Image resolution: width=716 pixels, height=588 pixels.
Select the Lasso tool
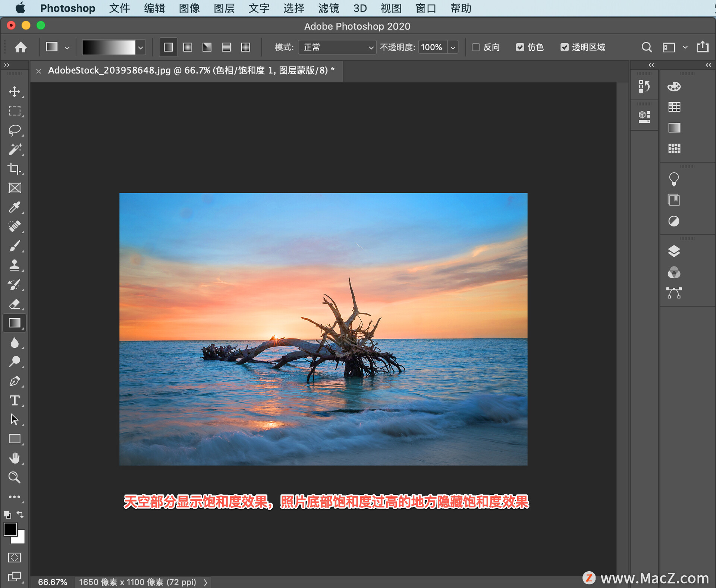coord(15,130)
